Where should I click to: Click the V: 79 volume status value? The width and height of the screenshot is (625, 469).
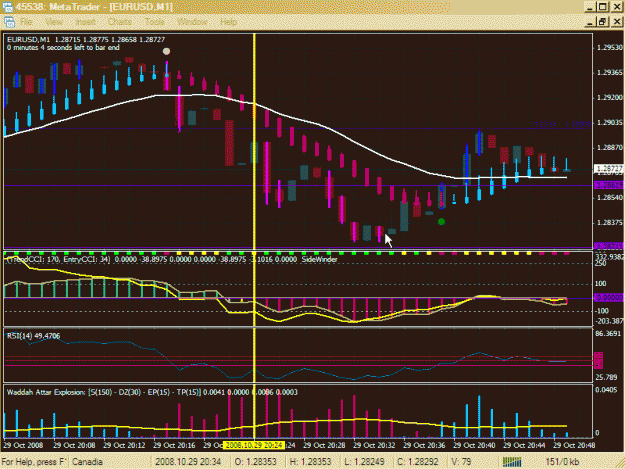(x=461, y=462)
